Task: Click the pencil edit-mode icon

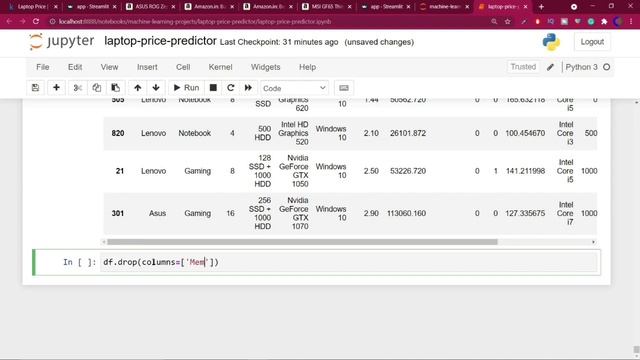Action: [x=550, y=67]
